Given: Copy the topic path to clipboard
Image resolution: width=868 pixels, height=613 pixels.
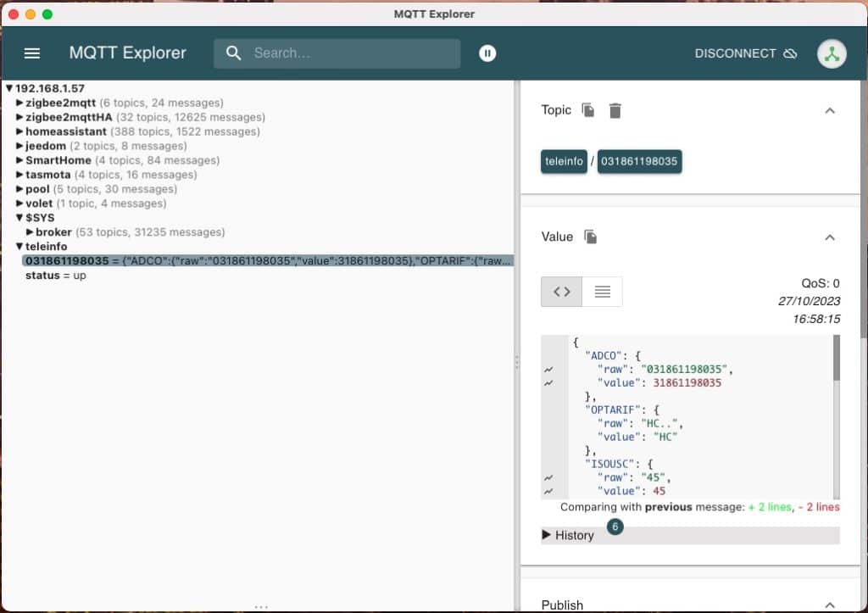Looking at the screenshot, I should pos(588,110).
